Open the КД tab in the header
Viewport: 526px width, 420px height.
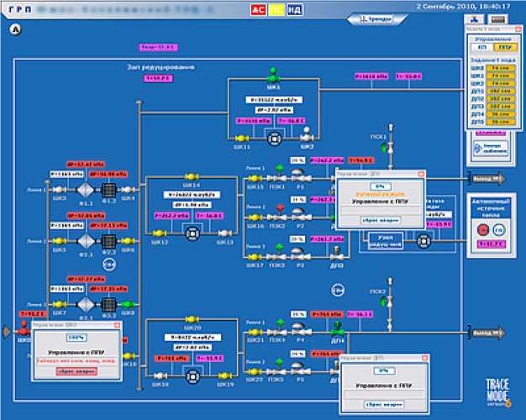tap(295, 10)
